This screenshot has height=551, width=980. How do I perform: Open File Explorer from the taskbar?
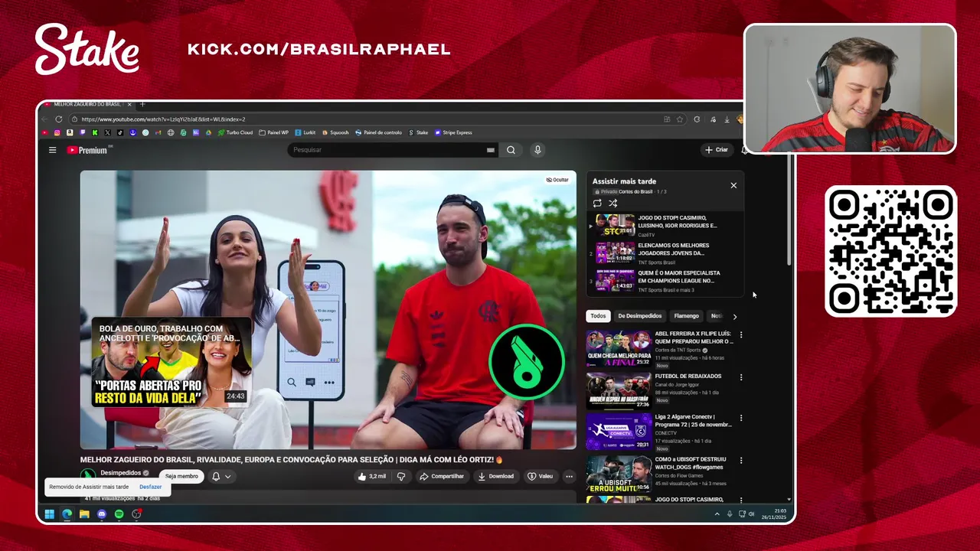84,514
